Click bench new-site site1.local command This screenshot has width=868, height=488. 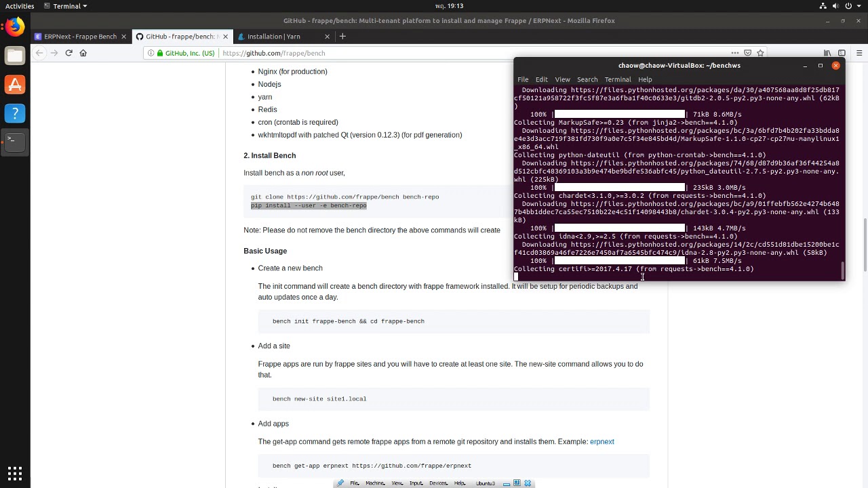[x=319, y=399]
